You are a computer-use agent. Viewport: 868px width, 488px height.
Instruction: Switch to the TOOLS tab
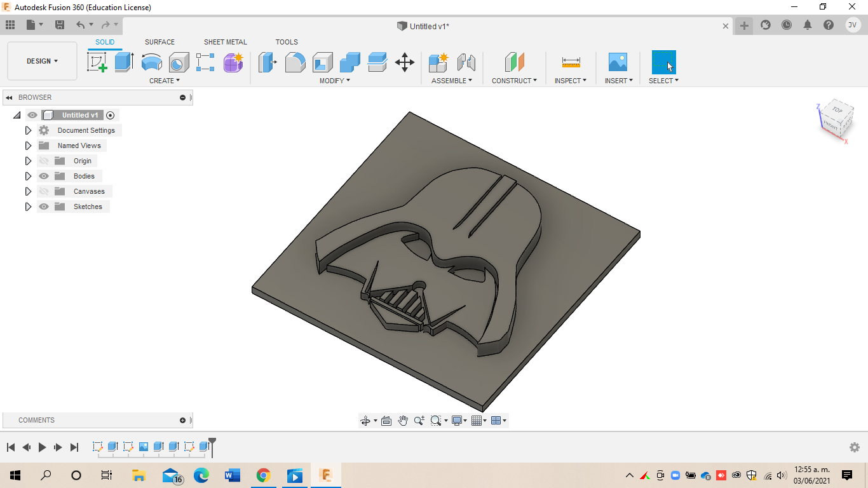tap(287, 42)
